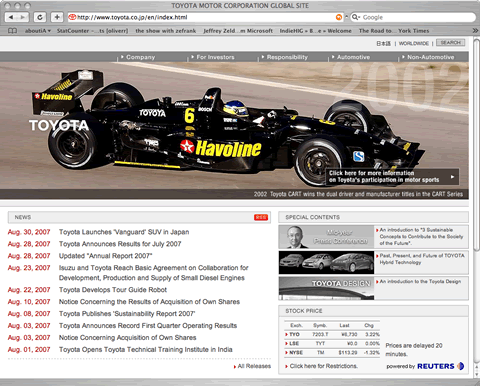The height and width of the screenshot is (386, 480).
Task: Reload the page with the refresh icon
Action: tap(40, 17)
